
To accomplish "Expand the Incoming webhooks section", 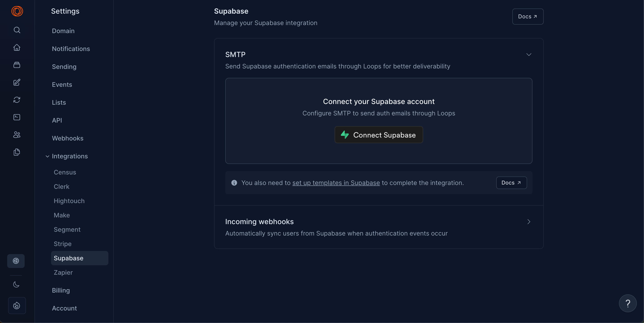I will [x=528, y=222].
